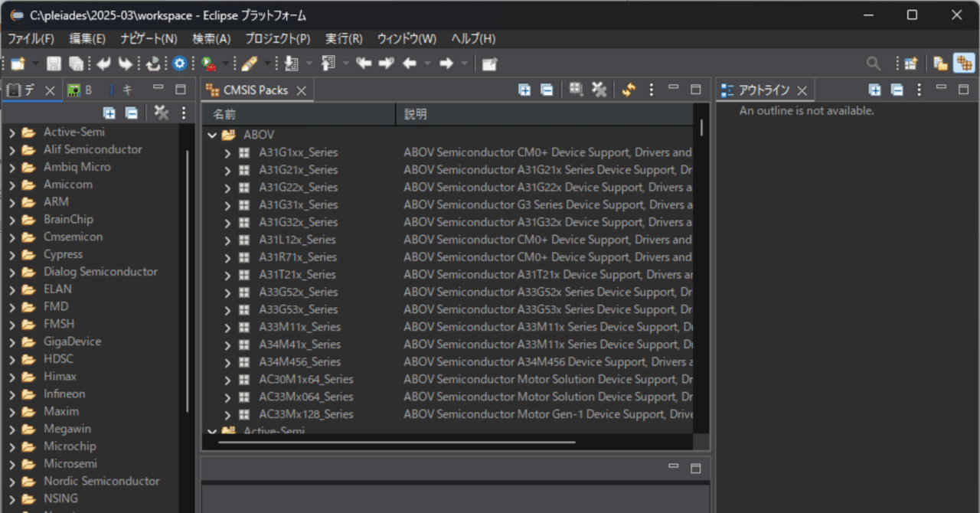
Task: Click the Undo arrow icon
Action: pos(103,64)
